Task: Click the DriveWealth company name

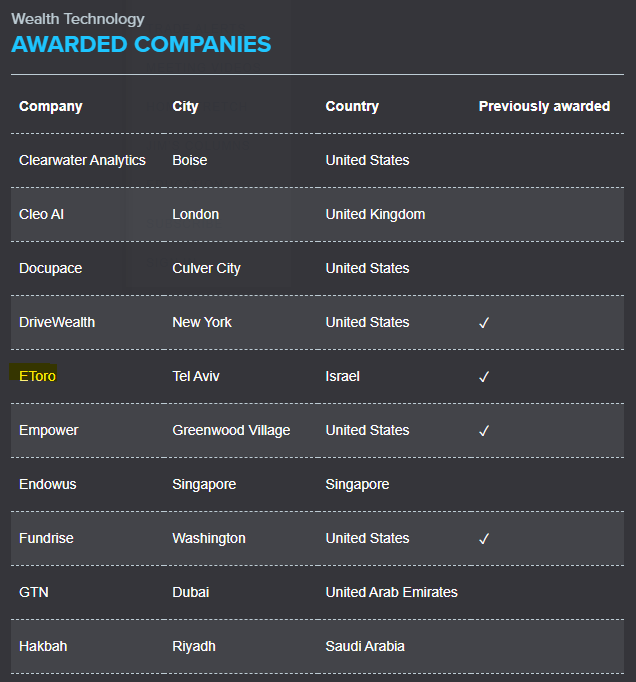Action: coord(57,322)
